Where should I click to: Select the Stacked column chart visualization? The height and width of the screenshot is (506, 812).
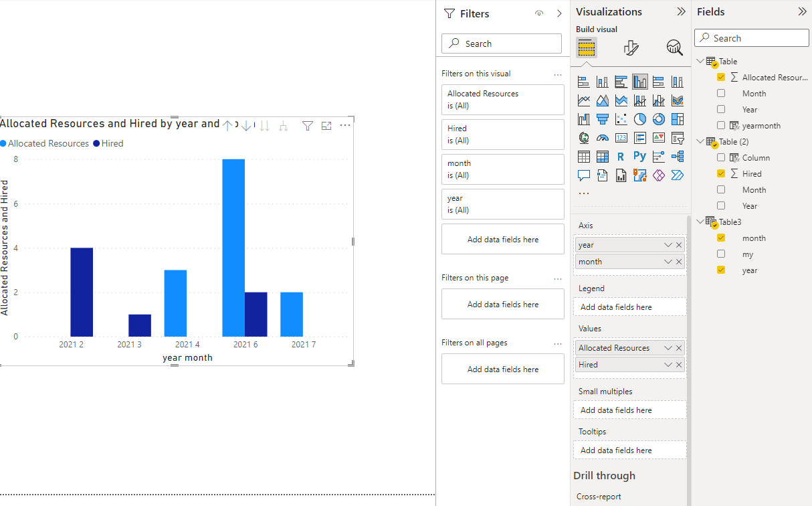pos(603,82)
